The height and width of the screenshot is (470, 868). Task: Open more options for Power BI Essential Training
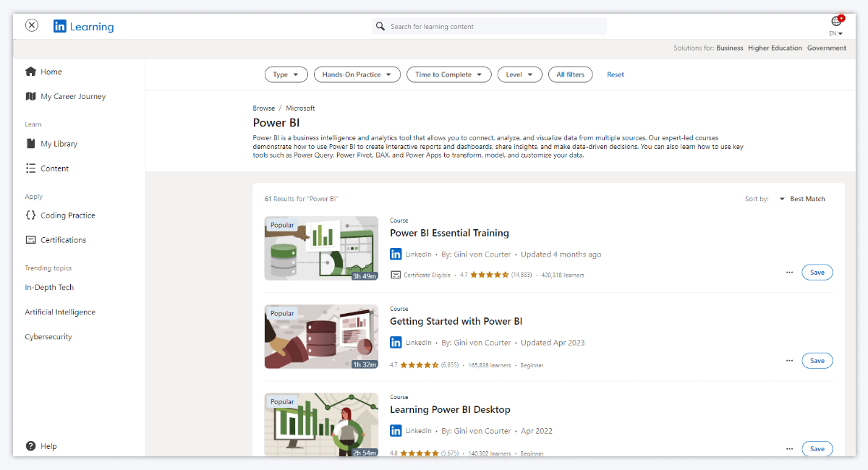coord(789,273)
